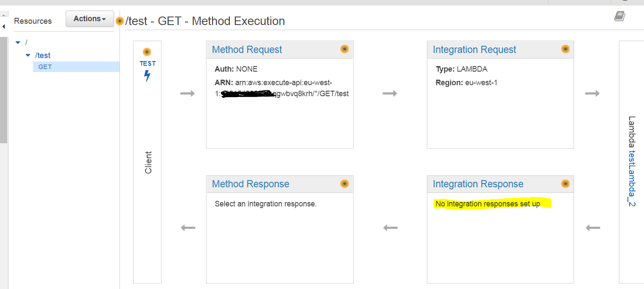Image resolution: width=644 pixels, height=289 pixels.
Task: Click the TEST label in Client column
Action: (x=148, y=64)
